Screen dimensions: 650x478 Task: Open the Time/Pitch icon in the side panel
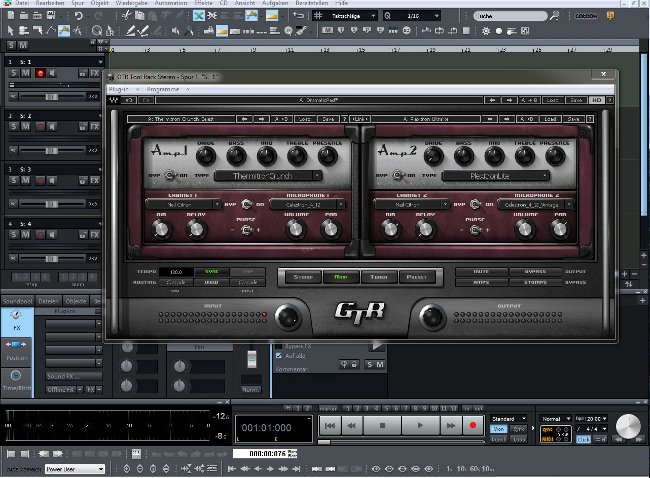click(x=16, y=381)
